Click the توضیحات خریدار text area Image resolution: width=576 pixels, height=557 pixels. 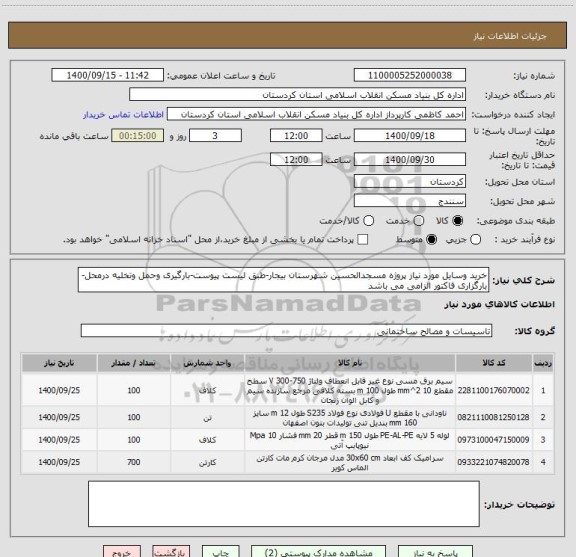pyautogui.click(x=284, y=504)
